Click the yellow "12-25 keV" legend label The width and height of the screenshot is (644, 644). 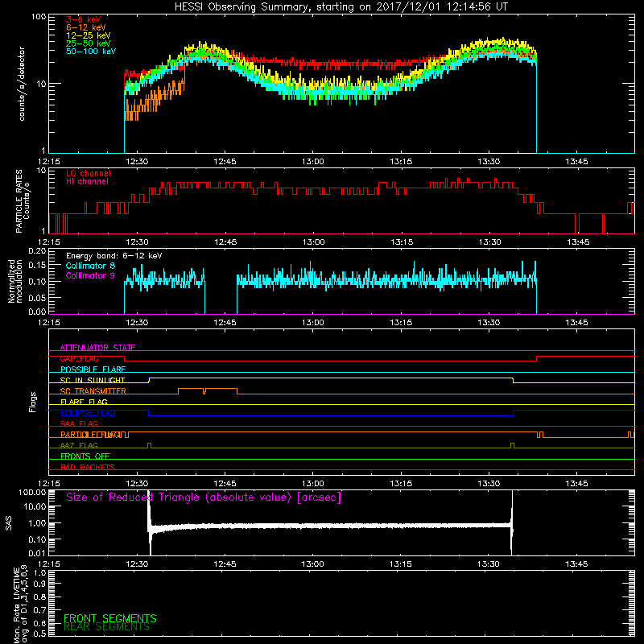pyautogui.click(x=89, y=35)
